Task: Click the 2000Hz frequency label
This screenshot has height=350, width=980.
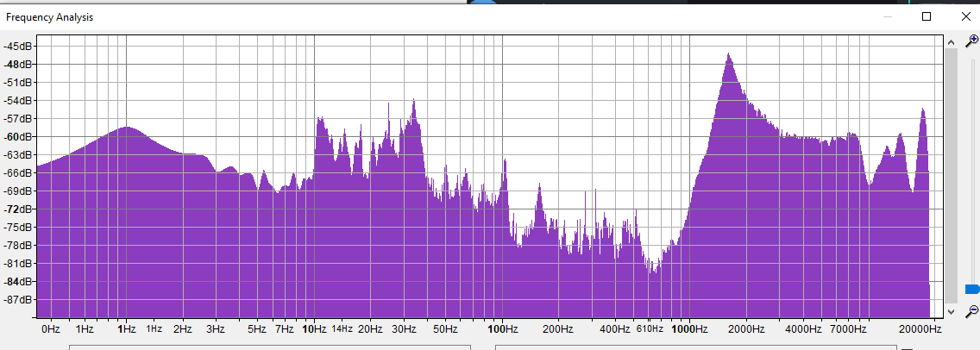Action: (746, 328)
